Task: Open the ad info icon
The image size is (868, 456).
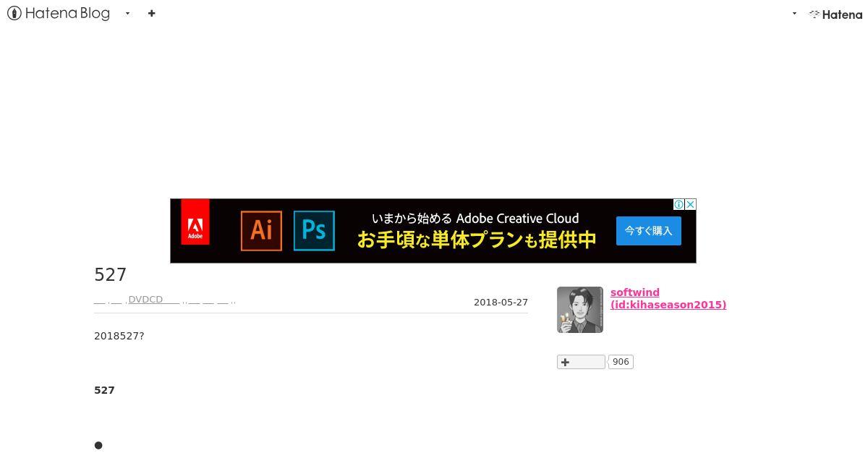Action: click(678, 205)
